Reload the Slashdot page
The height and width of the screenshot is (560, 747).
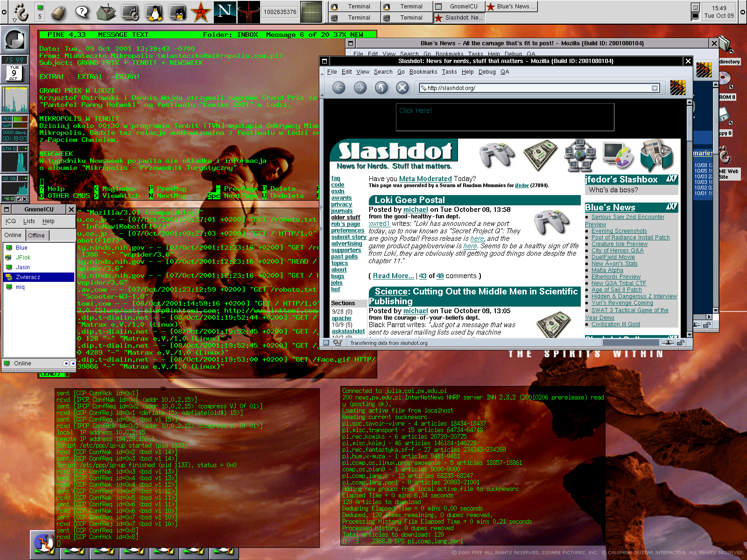[381, 87]
